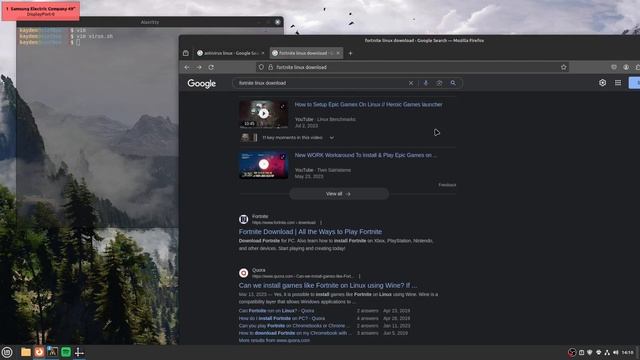The height and width of the screenshot is (360, 640).
Task: Reload the page in Firefox
Action: pyautogui.click(x=211, y=67)
